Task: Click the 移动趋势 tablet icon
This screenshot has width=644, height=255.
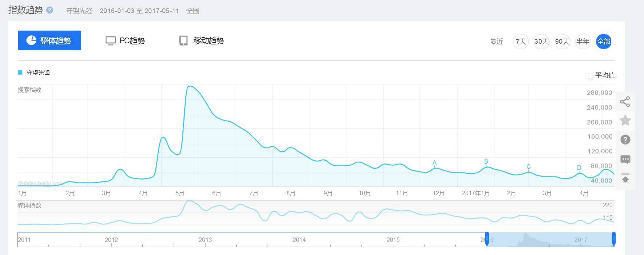Action: pos(183,41)
